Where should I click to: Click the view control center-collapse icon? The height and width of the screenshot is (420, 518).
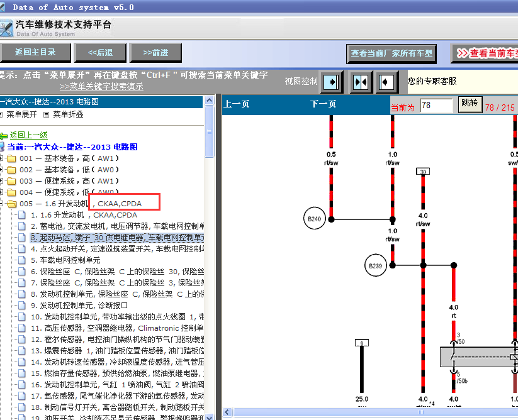361,82
